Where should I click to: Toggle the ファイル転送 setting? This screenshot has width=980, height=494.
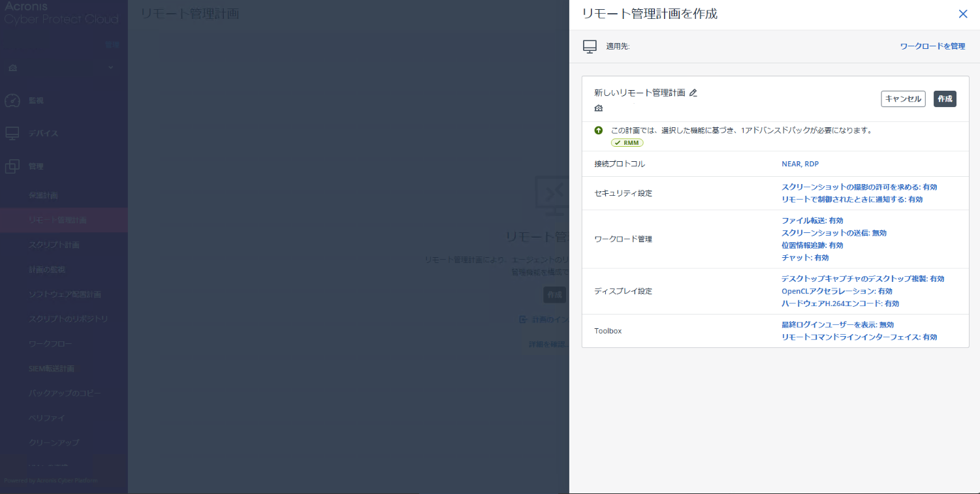(812, 221)
